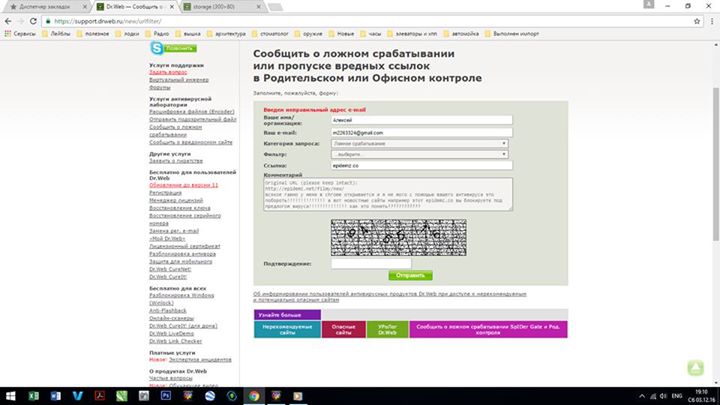
Task: Switch to the Dr.Web — Сообщить tab
Action: click(x=133, y=7)
